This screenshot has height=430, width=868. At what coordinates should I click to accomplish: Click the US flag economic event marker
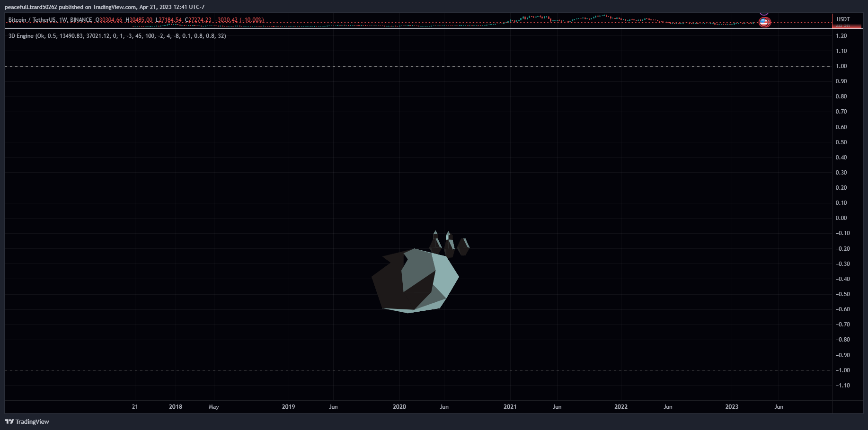[x=763, y=22]
